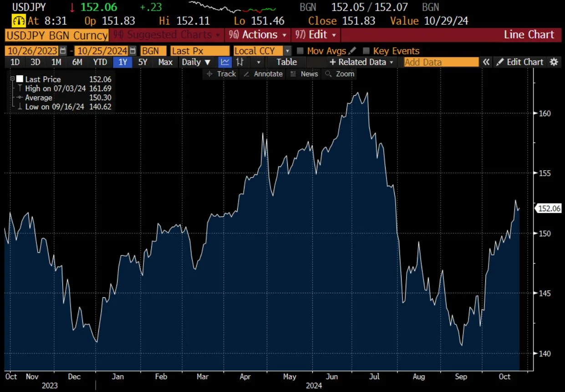Collapse the toolbar with the double-chevron

pyautogui.click(x=486, y=62)
